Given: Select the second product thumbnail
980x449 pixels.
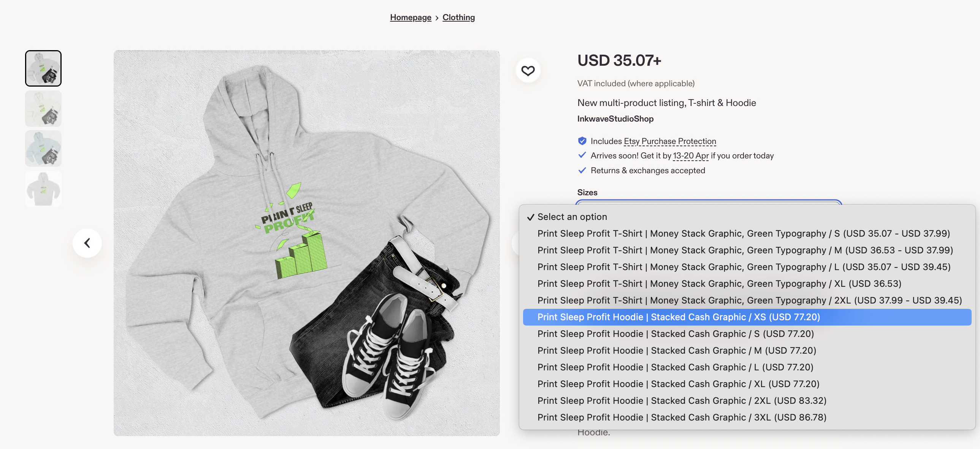Looking at the screenshot, I should pyautogui.click(x=43, y=108).
